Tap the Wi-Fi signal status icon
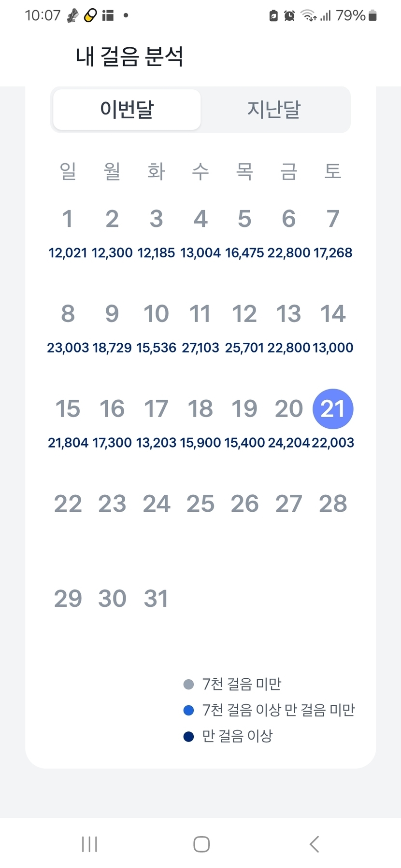This screenshot has height=868, width=401. point(308,16)
